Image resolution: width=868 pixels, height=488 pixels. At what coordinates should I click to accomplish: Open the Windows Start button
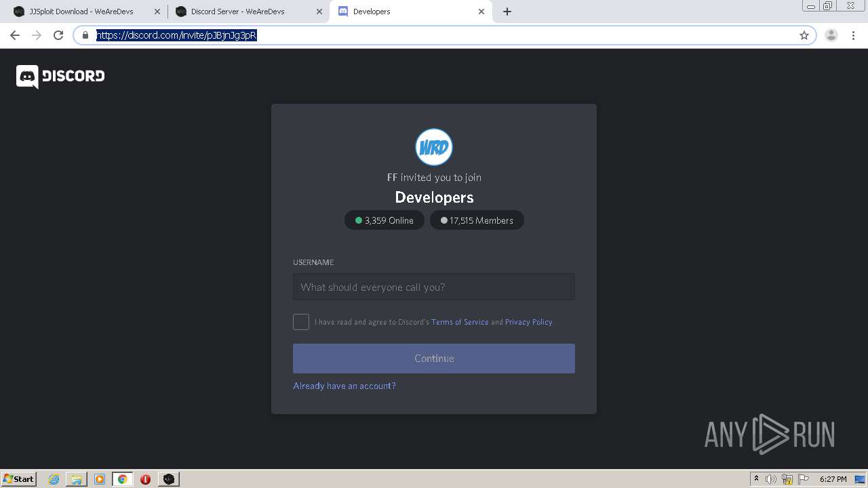click(19, 479)
